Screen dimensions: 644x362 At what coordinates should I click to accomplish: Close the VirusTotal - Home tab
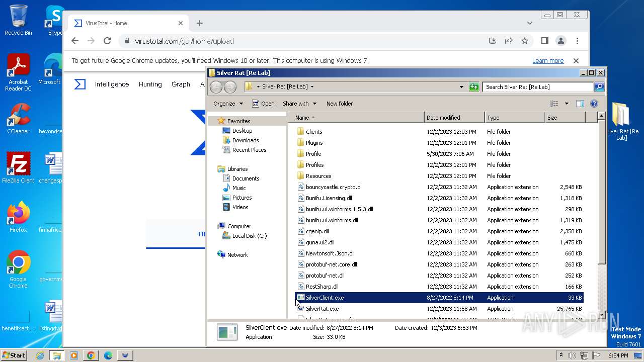coord(181,23)
